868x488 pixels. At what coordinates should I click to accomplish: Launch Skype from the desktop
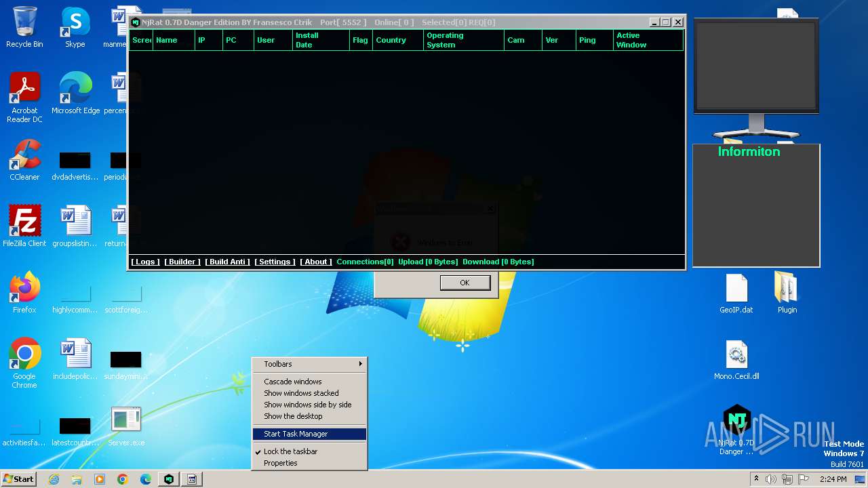[x=75, y=27]
